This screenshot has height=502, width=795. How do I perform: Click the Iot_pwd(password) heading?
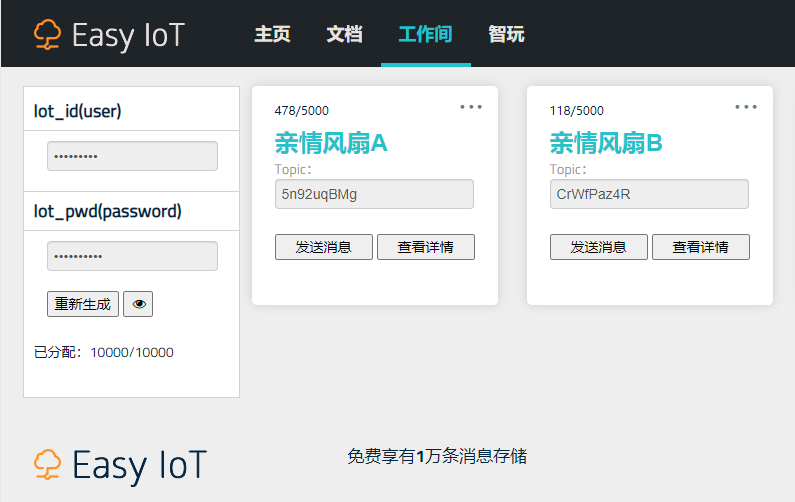click(x=107, y=211)
